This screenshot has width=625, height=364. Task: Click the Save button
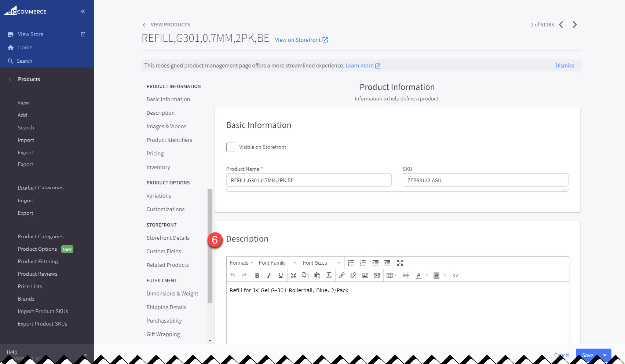tap(587, 355)
